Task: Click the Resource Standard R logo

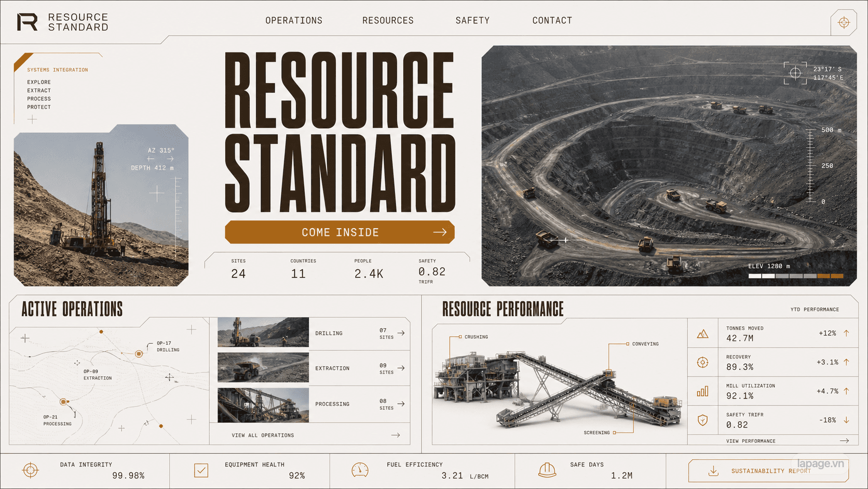Action: [x=27, y=22]
